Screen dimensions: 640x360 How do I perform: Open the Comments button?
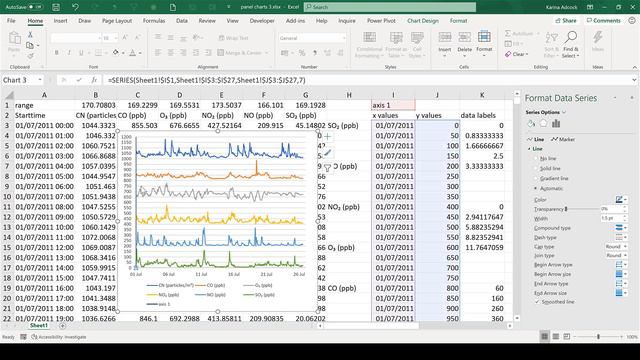603,20
